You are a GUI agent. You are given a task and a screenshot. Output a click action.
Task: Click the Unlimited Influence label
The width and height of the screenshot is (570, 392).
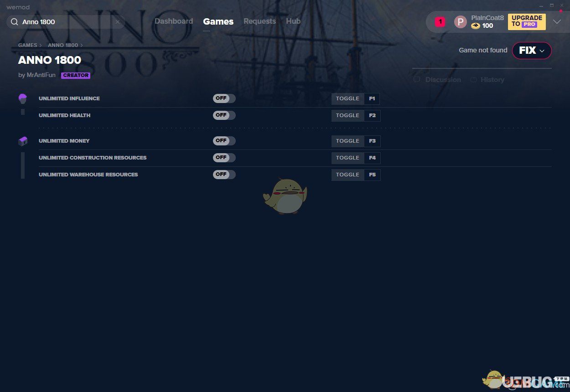(69, 98)
